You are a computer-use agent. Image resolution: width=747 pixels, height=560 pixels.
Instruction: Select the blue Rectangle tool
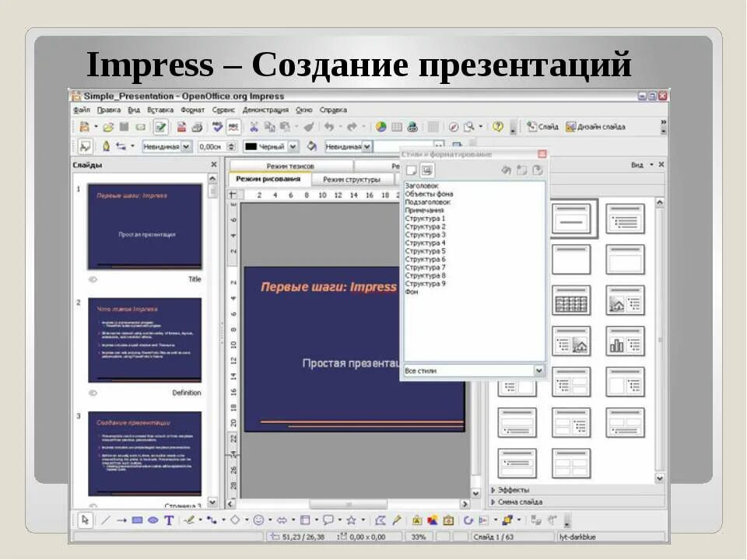[137, 520]
